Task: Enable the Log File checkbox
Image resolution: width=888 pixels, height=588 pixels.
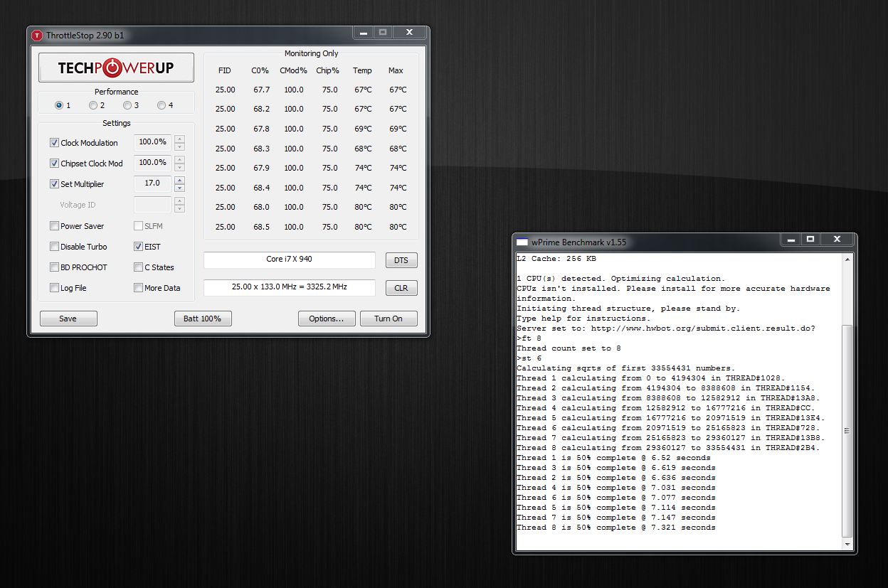Action: (x=54, y=288)
